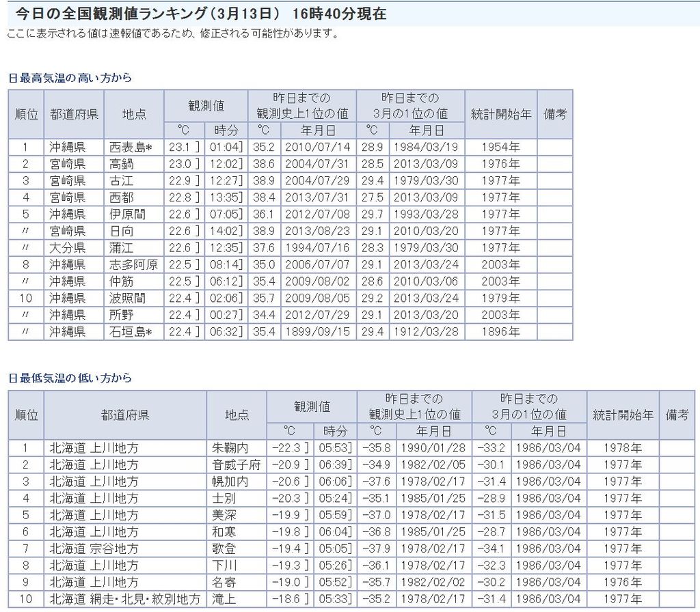Click the 日最高気温の高い方から section heading

click(70, 78)
